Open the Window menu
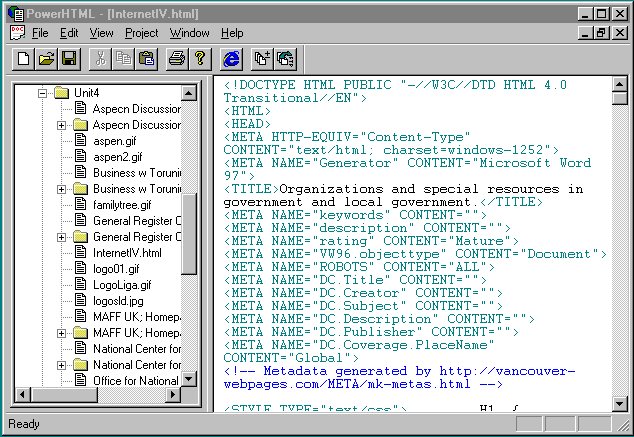Image resolution: width=634 pixels, height=437 pixels. (x=190, y=33)
